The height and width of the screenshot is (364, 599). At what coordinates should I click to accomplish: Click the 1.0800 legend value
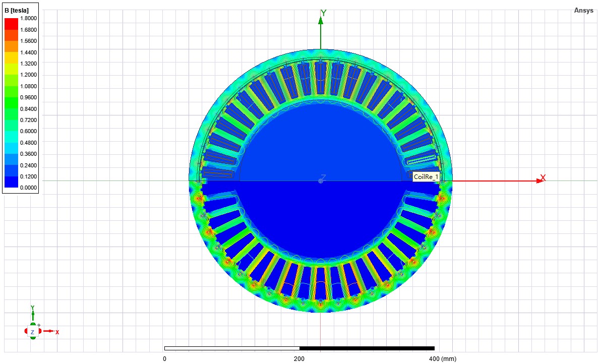[29, 86]
